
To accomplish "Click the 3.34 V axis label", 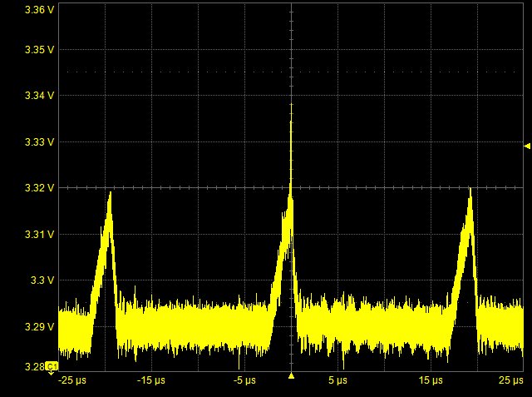I will pyautogui.click(x=40, y=96).
